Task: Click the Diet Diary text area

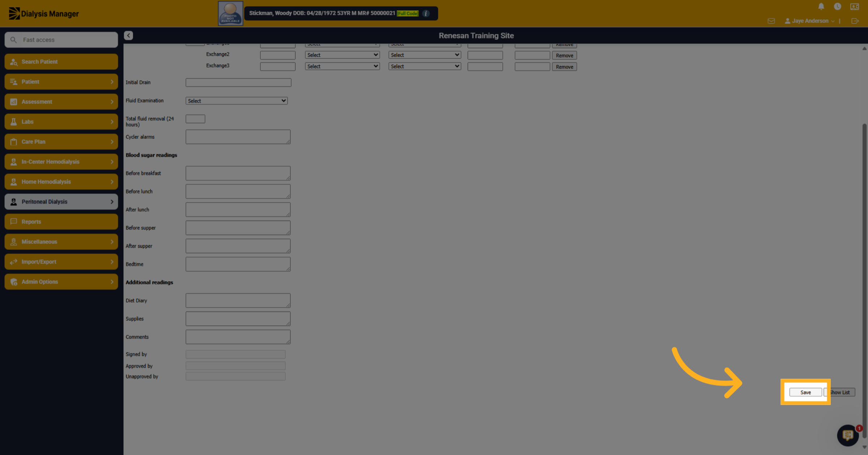Action: point(238,300)
